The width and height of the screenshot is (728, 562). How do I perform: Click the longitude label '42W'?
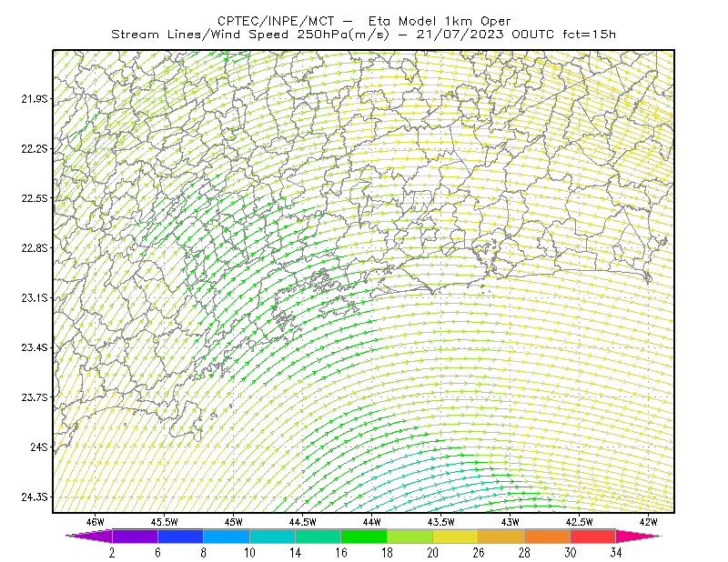(649, 522)
